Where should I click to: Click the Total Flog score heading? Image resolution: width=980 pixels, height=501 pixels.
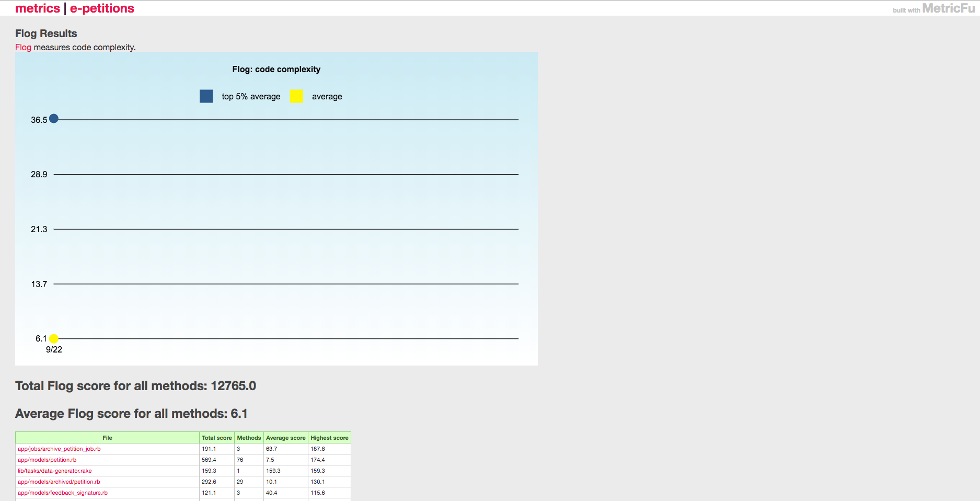(135, 386)
